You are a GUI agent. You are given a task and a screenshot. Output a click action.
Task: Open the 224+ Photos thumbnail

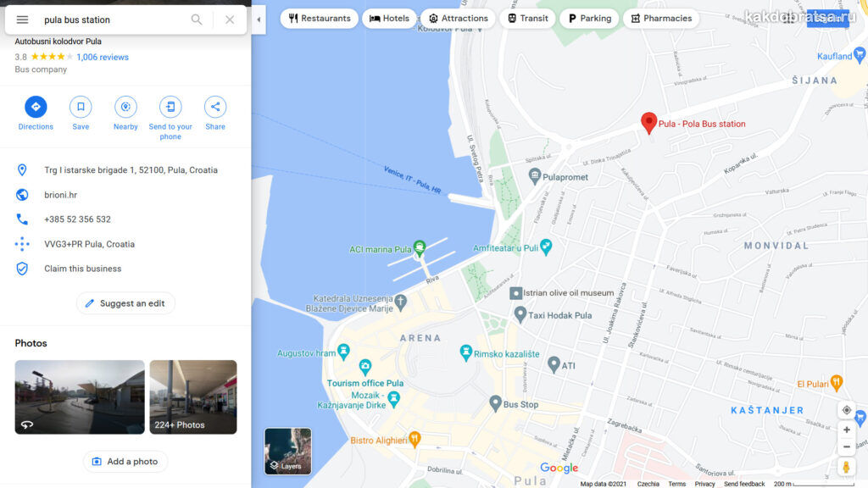pyautogui.click(x=193, y=396)
